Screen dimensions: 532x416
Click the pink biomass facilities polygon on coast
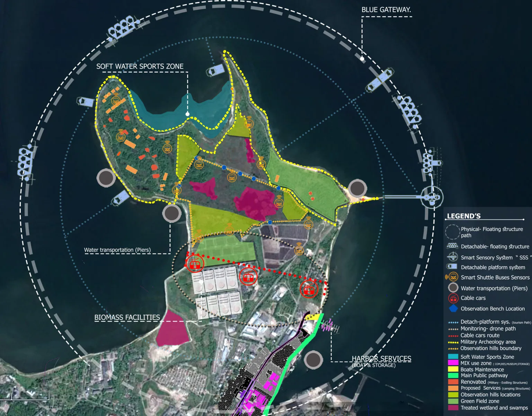tap(172, 329)
